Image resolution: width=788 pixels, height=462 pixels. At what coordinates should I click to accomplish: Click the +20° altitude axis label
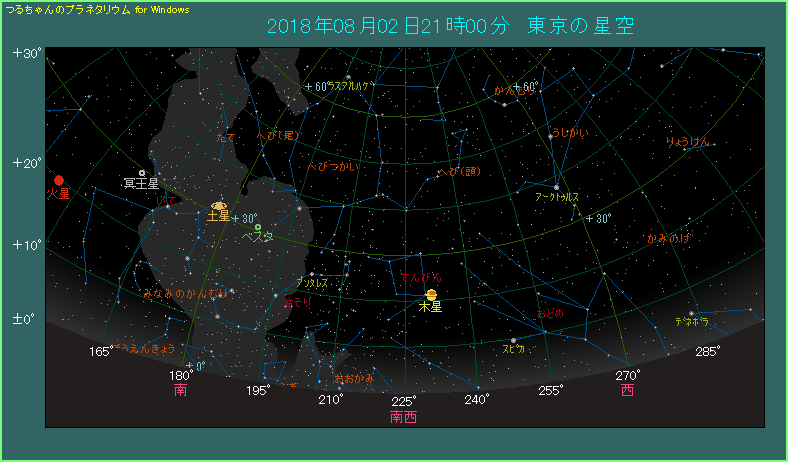(26, 162)
